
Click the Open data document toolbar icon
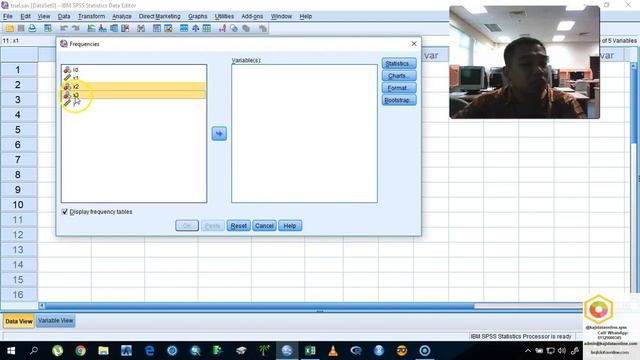(9, 28)
